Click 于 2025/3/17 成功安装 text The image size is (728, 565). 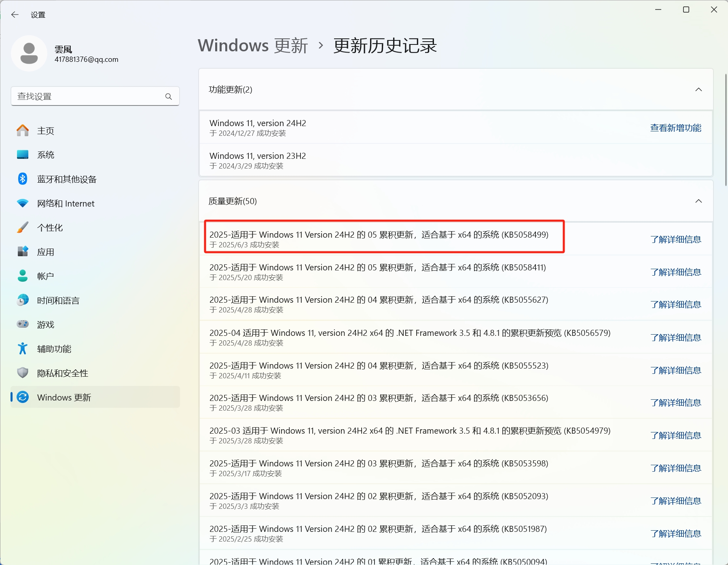point(245,473)
